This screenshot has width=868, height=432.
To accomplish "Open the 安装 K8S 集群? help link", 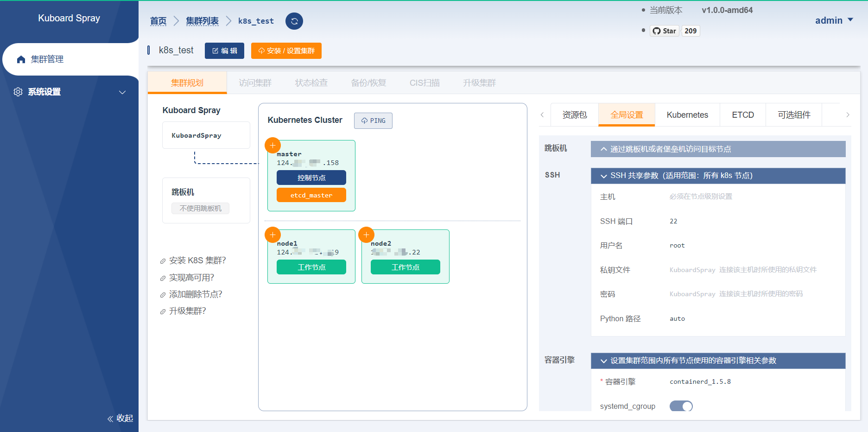I will pos(197,260).
